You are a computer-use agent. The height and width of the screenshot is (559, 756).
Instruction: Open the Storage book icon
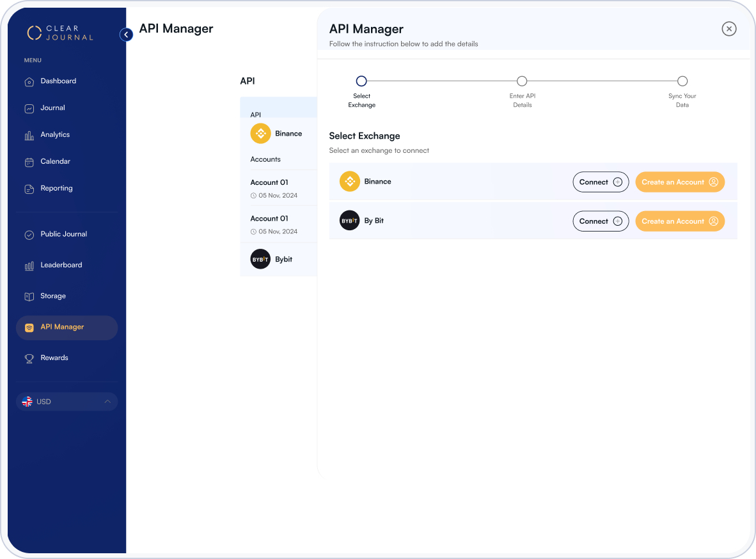(29, 297)
